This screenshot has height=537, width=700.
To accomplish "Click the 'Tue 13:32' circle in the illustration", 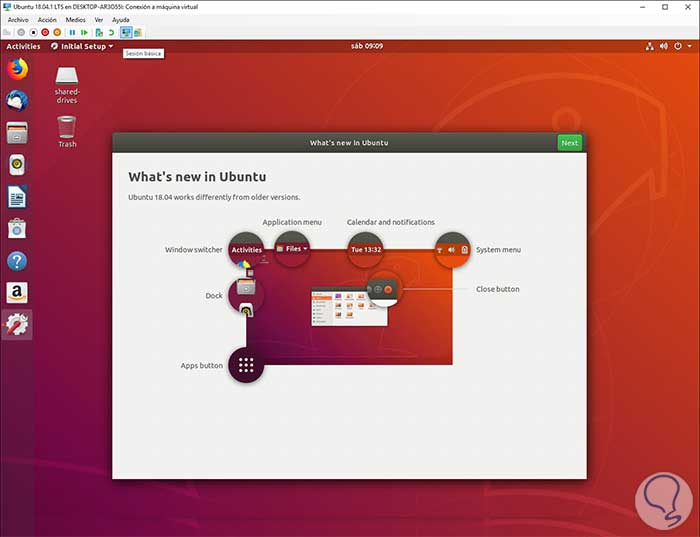I will tap(366, 250).
